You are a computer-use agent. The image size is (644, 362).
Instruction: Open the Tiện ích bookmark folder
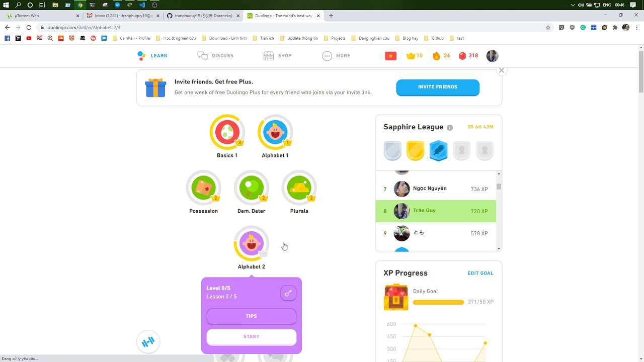pyautogui.click(x=263, y=38)
